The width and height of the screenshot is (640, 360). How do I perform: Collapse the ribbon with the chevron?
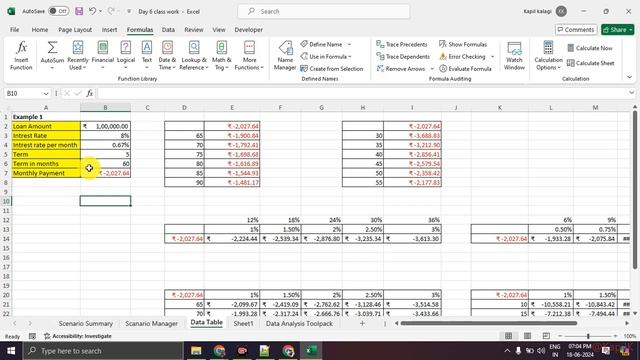[629, 77]
